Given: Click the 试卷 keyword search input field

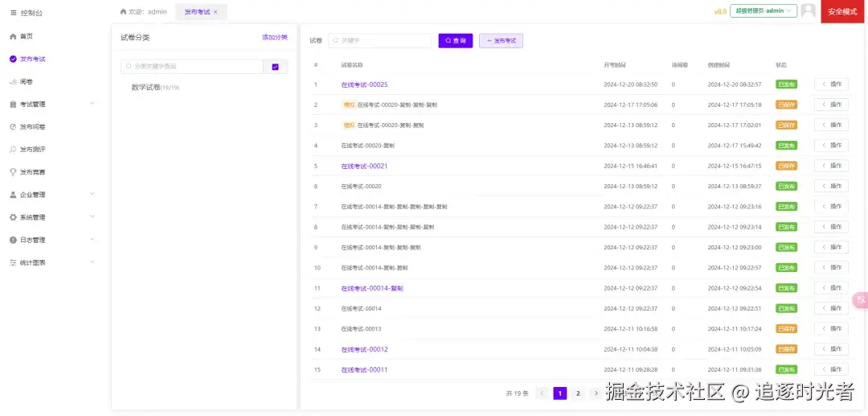Looking at the screenshot, I should click(x=379, y=40).
